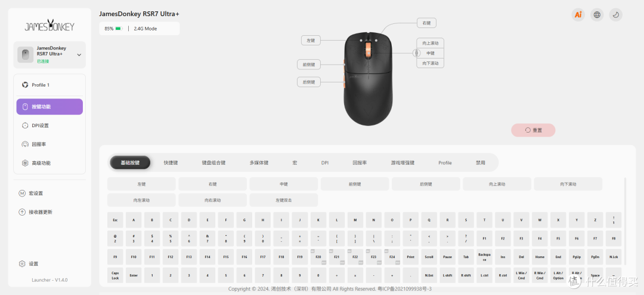Click the Z key
644x295 pixels.
pyautogui.click(x=595, y=220)
